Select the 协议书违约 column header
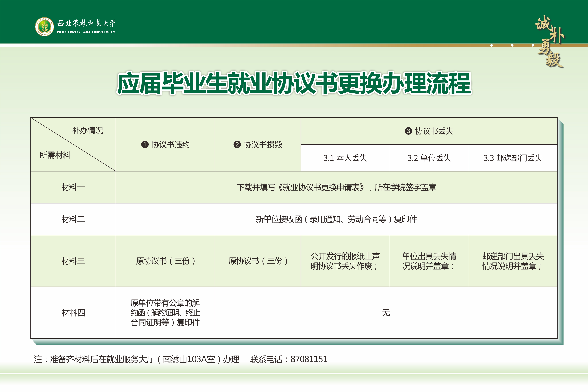The width and height of the screenshot is (588, 392). pos(170,144)
